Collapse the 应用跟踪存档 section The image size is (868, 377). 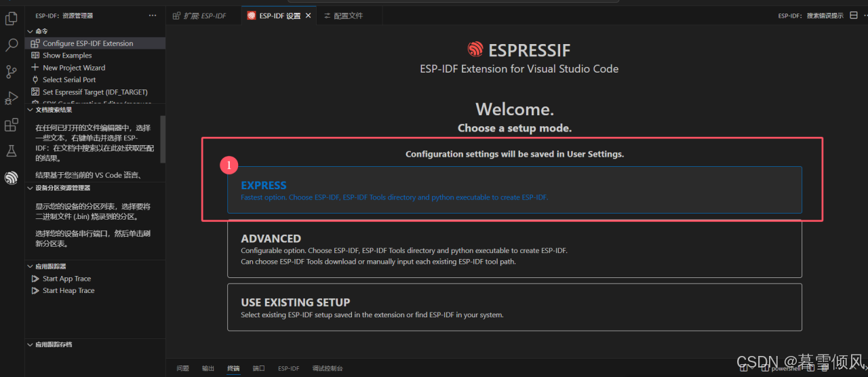point(30,344)
